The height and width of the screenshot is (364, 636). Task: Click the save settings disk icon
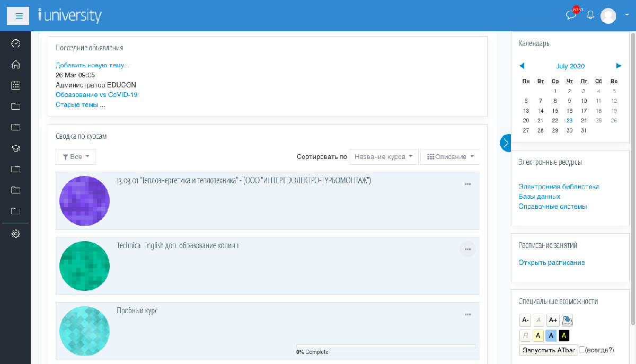pos(567,320)
